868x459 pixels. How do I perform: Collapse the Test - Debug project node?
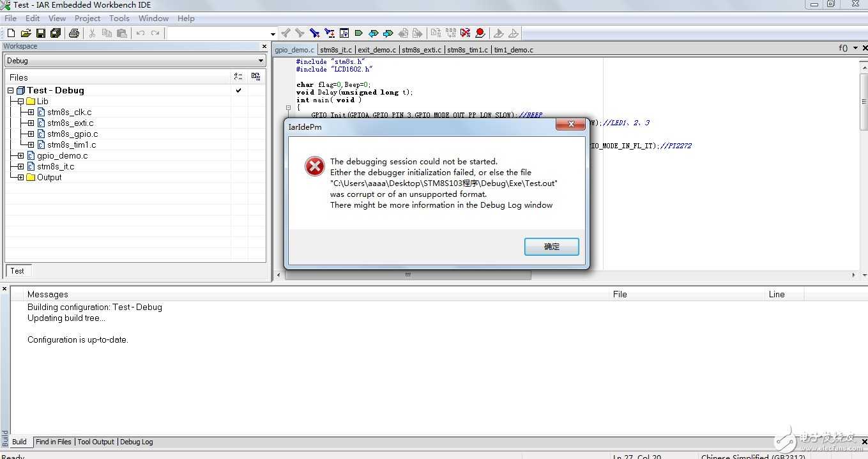coord(11,91)
